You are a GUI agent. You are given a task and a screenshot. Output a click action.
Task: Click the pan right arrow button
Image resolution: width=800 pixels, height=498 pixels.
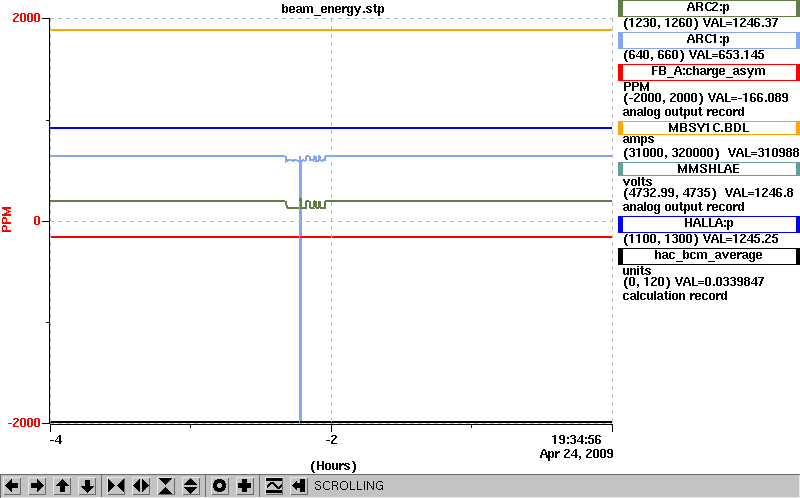point(37,486)
